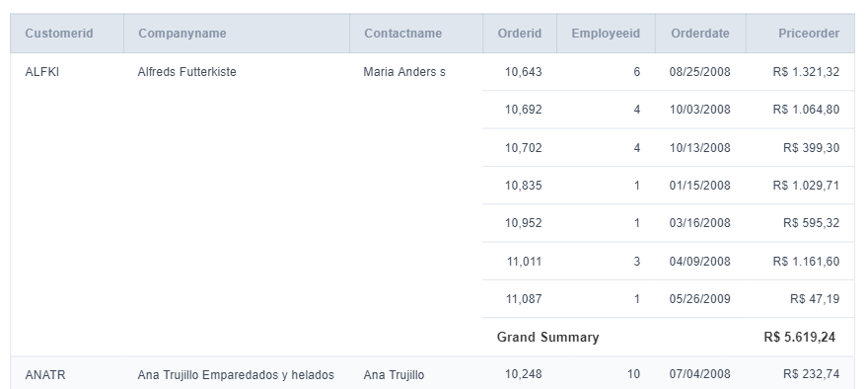Click price R$ 1.029,71

[x=806, y=186]
